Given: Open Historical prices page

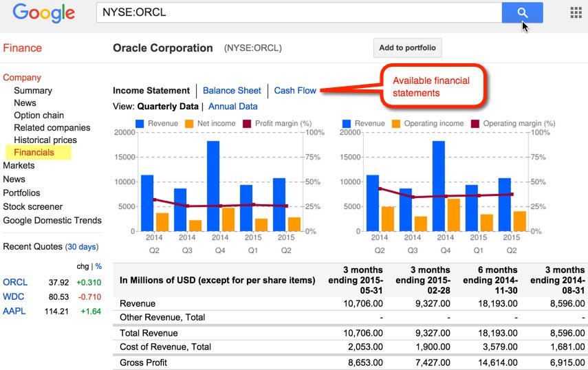Looking at the screenshot, I should (45, 140).
